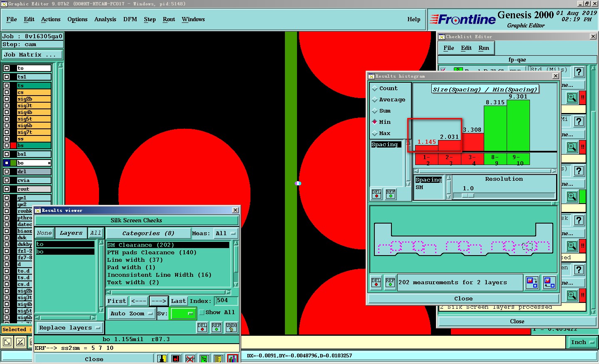
Task: Click the '?' help icon beside Std (Mils)
Action: point(579,72)
